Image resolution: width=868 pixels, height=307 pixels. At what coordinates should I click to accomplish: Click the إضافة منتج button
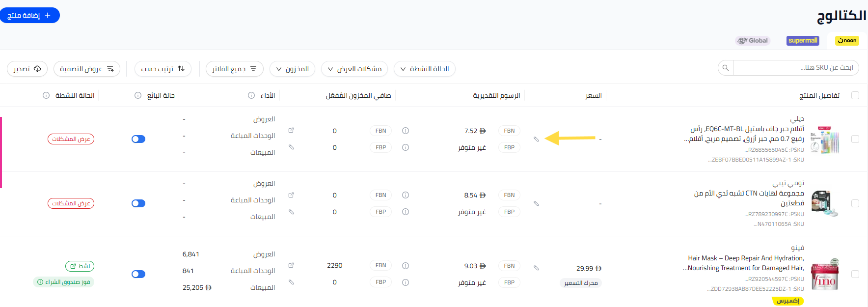[29, 15]
